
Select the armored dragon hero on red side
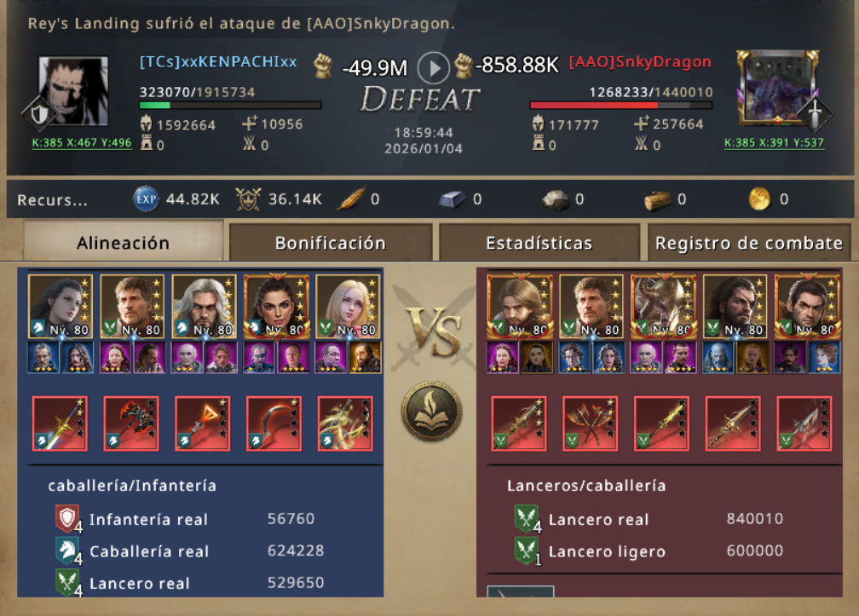click(663, 307)
